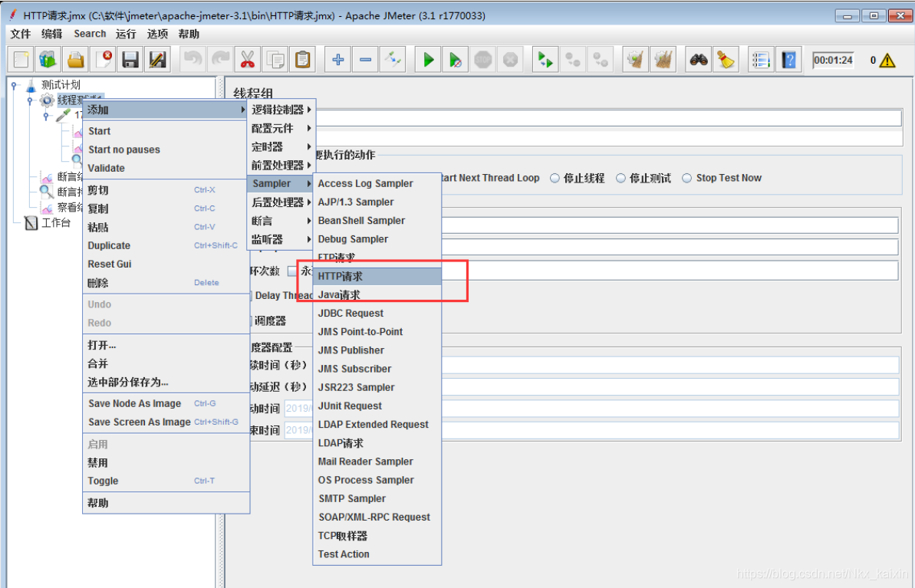915x588 pixels.
Task: Click Start no pauses toolbar icon
Action: [456, 60]
